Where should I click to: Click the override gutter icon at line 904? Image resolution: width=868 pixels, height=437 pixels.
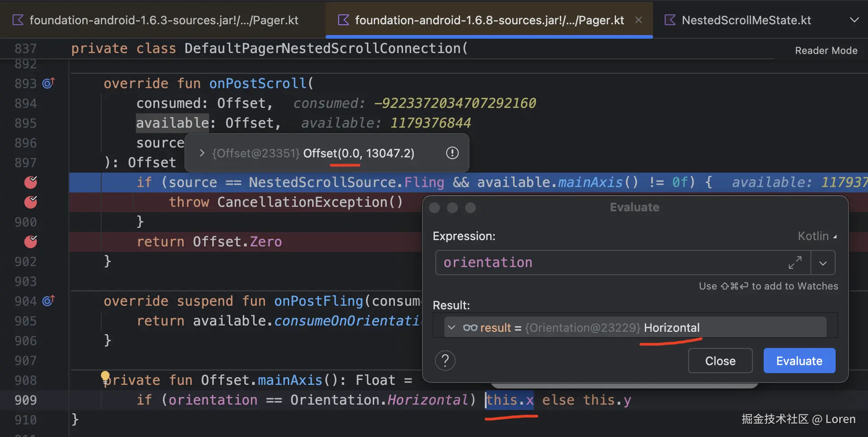48,300
